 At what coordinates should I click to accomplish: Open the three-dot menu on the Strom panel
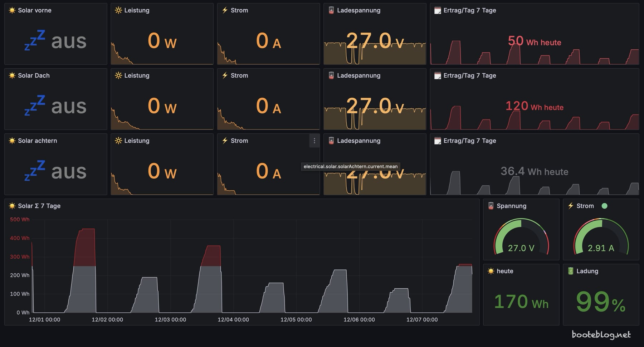[x=314, y=141]
